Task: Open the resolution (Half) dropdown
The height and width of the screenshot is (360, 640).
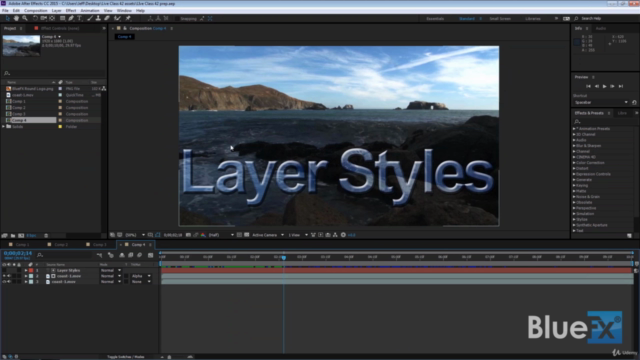Action: 221,235
